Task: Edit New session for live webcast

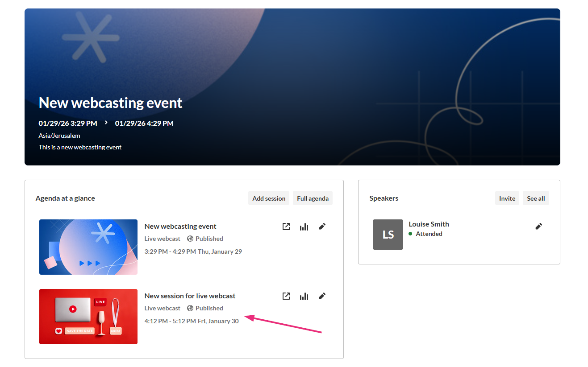Action: [322, 296]
